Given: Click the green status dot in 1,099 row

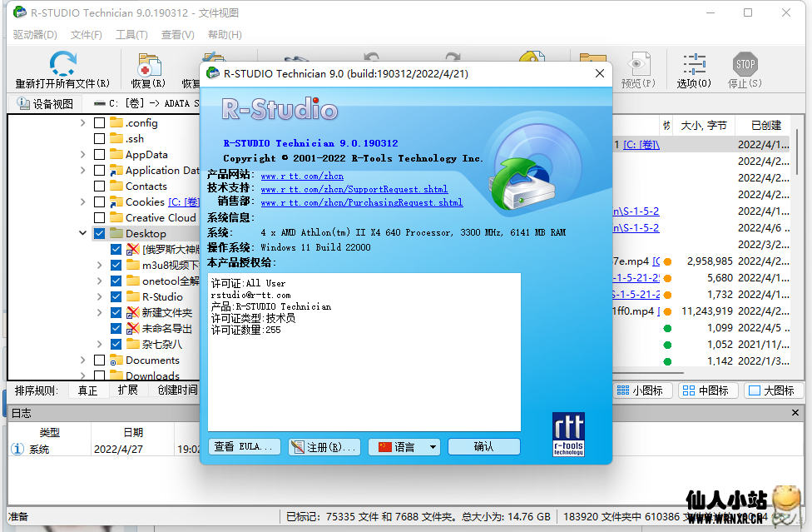Looking at the screenshot, I should (x=667, y=328).
